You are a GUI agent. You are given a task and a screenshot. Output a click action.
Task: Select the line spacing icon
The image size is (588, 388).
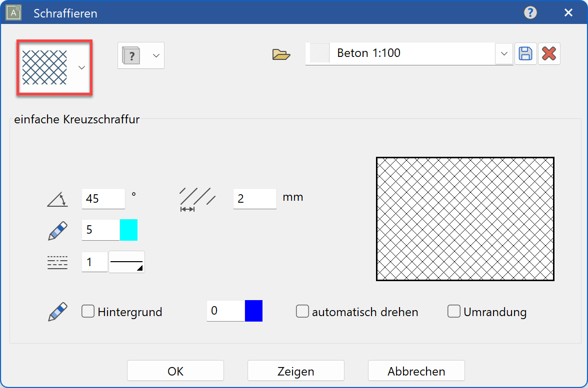tap(197, 198)
